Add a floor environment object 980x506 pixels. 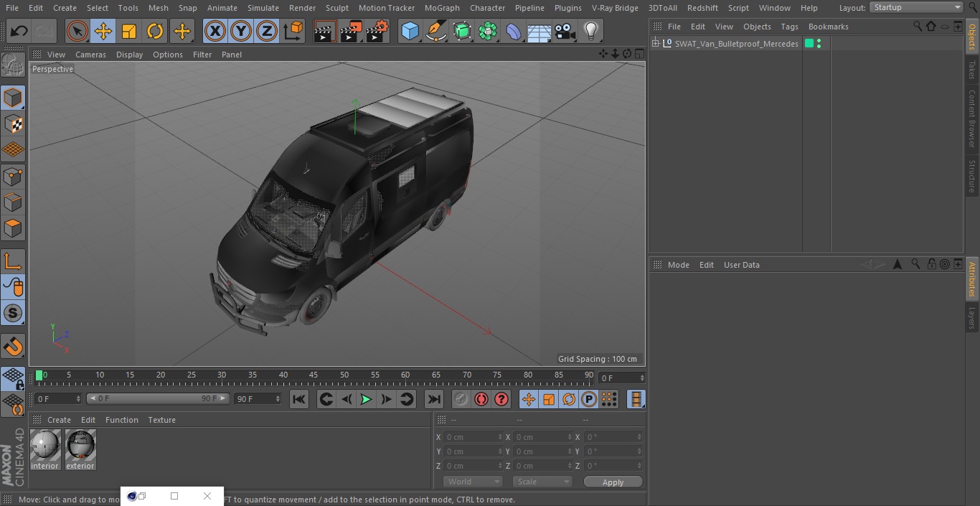pos(539,32)
